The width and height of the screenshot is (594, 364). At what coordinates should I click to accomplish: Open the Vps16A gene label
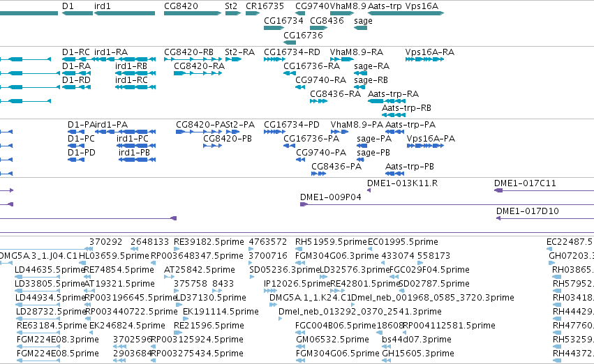pos(422,6)
